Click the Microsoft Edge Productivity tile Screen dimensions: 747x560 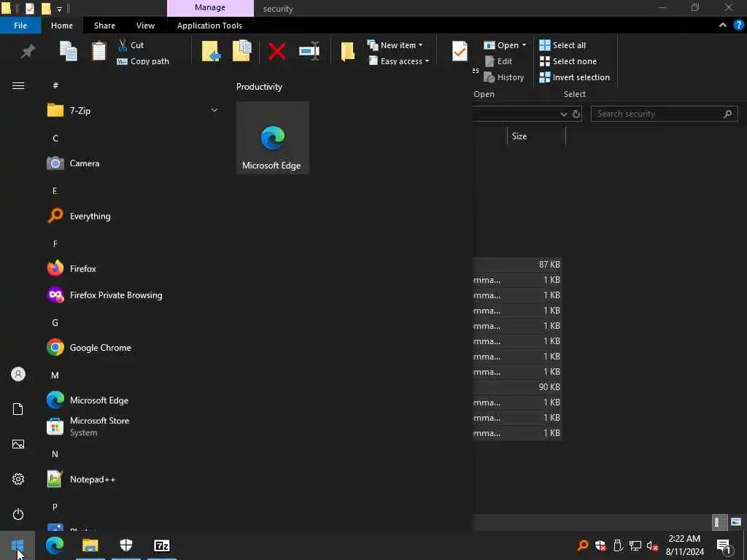273,138
